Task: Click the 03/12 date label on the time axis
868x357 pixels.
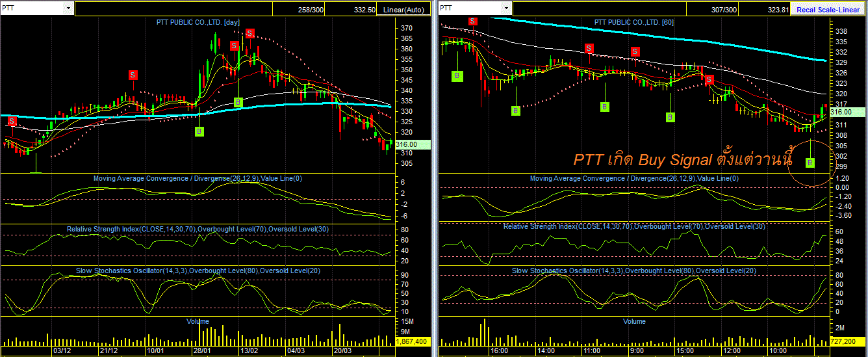Action: point(61,350)
